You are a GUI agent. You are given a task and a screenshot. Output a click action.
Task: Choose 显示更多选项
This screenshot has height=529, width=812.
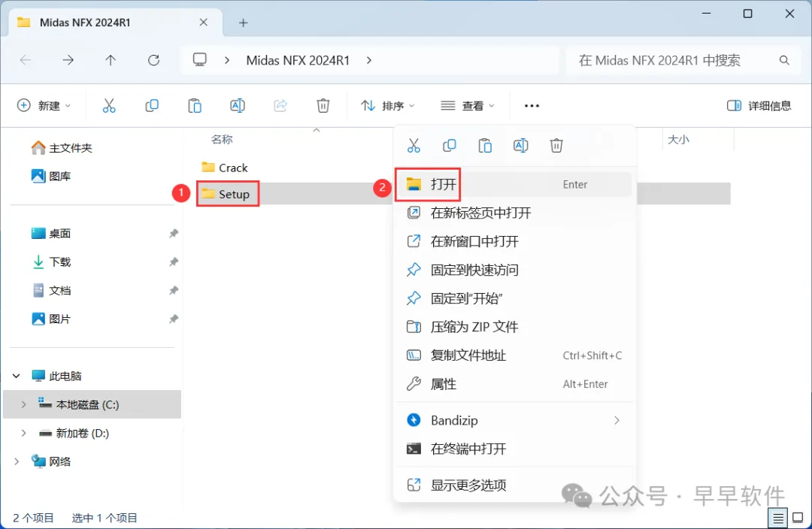[514, 485]
